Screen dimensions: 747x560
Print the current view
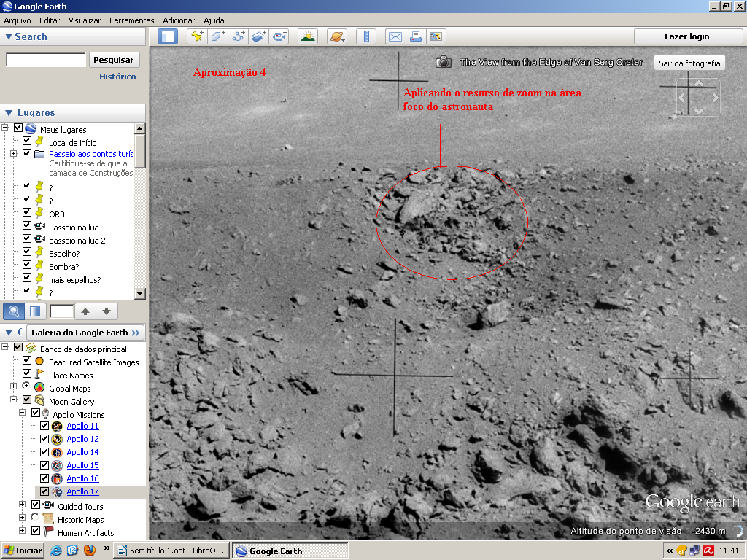coord(416,36)
